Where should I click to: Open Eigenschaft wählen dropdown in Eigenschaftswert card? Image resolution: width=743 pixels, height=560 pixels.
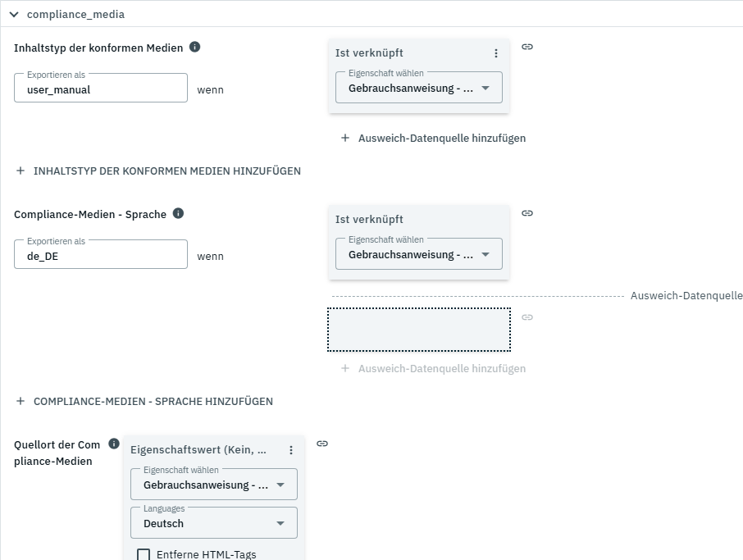(x=213, y=485)
